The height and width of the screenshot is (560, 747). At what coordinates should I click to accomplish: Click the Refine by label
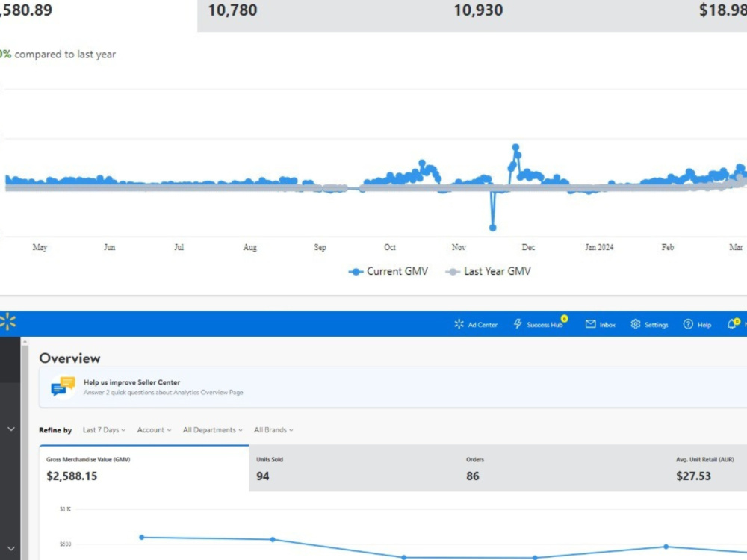tap(55, 430)
